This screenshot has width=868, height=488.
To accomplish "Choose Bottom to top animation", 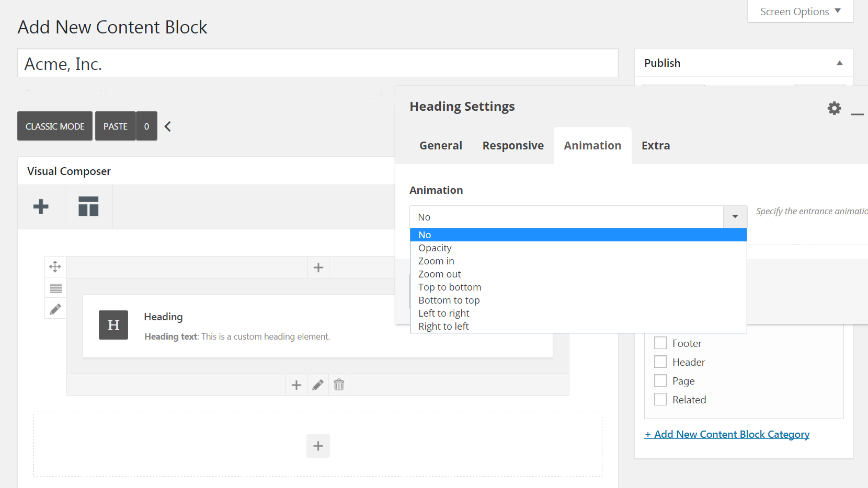I will pyautogui.click(x=578, y=300).
